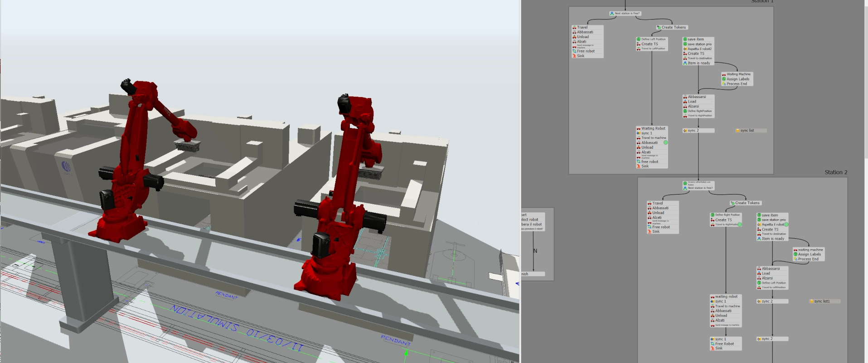Click green token on Travel to RightPosition
The image size is (868, 363).
[x=740, y=225]
